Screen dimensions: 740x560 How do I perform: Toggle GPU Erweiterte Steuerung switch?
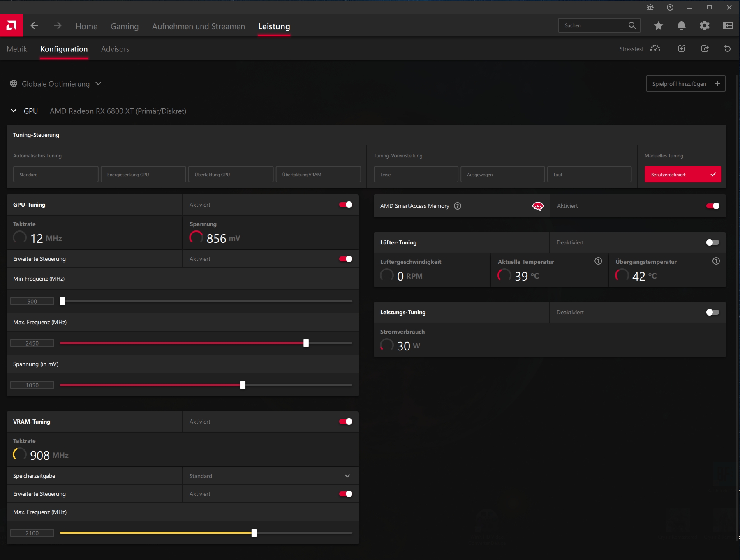[x=346, y=259]
